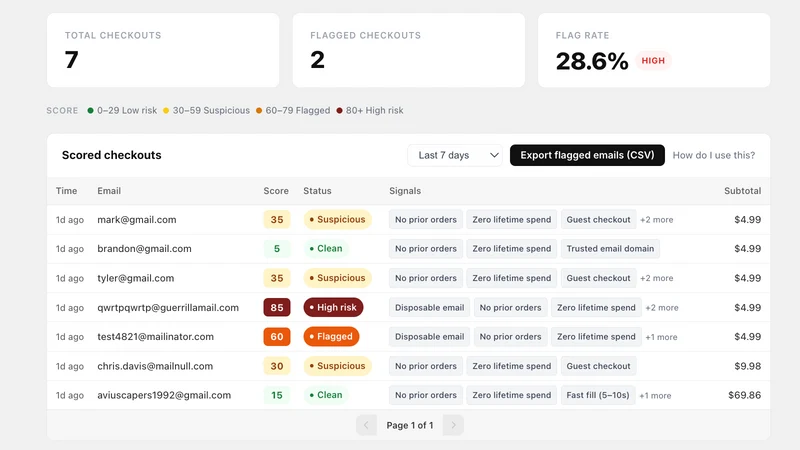Screen dimensions: 800x450
Task: Click the Scored checkouts heading
Action: point(112,155)
